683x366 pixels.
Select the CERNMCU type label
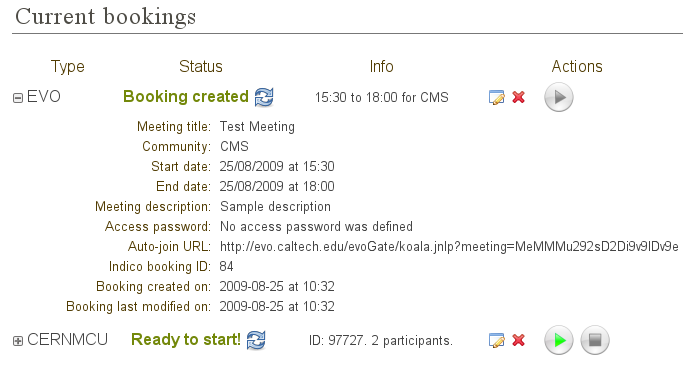coord(68,339)
